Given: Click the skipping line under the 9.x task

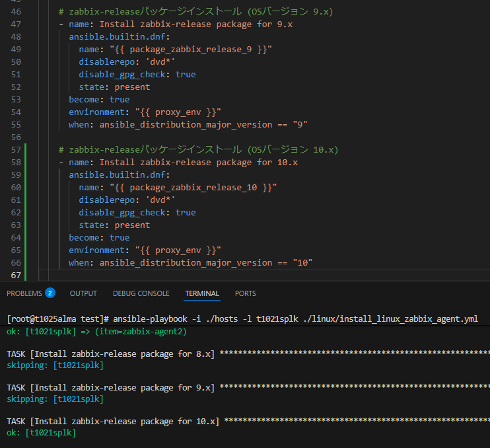Looking at the screenshot, I should point(55,399).
